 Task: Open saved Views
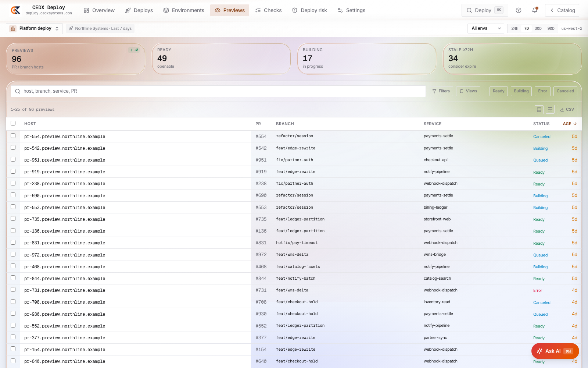(468, 91)
